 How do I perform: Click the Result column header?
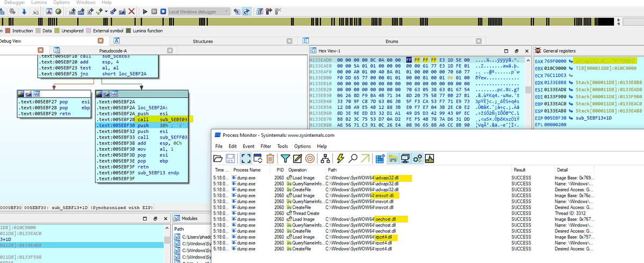532,170
